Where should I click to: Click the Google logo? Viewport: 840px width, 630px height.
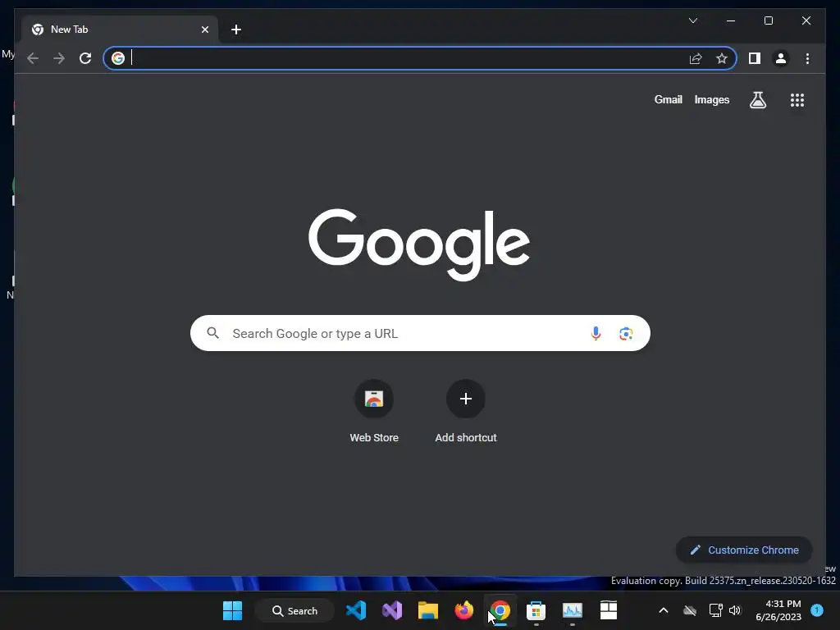419,244
